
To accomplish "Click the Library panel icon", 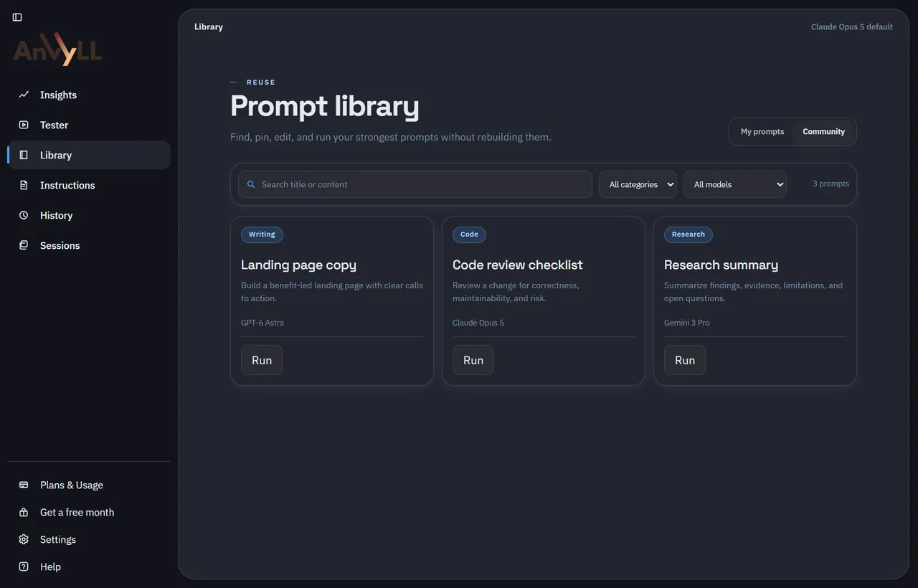I will 24,155.
